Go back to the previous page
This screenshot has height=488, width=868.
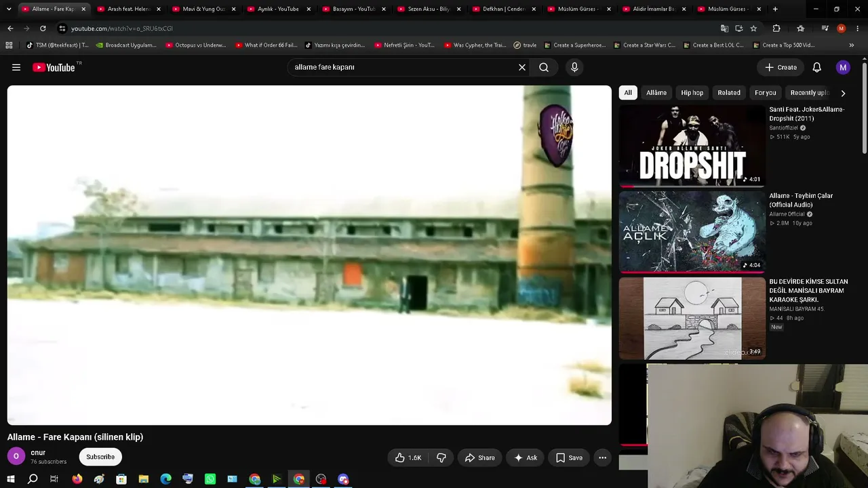pos(10,28)
